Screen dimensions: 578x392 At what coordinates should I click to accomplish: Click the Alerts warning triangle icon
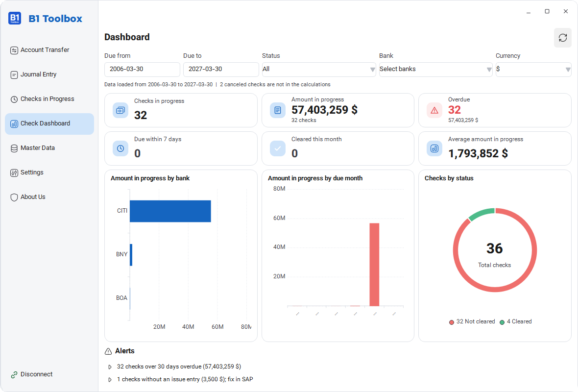(x=108, y=351)
